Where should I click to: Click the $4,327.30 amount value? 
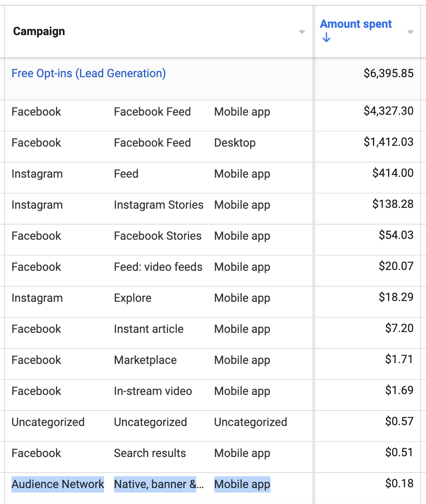(388, 111)
